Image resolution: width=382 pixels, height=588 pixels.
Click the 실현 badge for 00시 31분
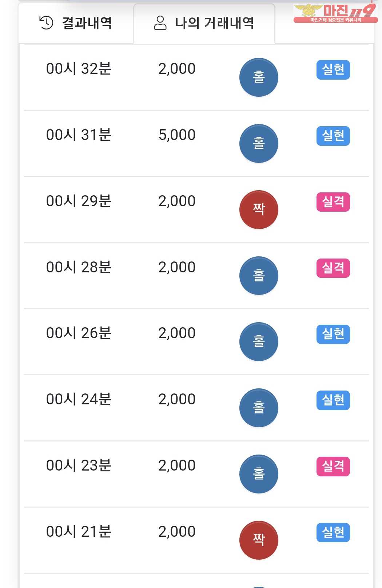click(333, 136)
